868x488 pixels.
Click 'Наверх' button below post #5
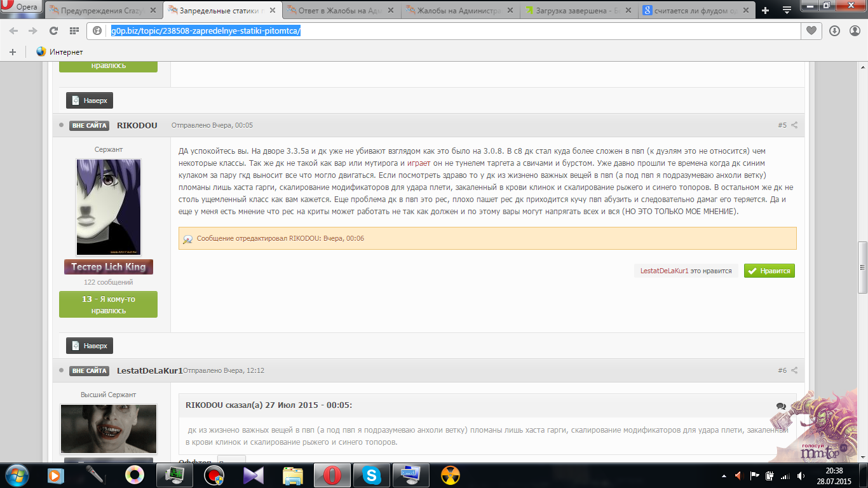pos(90,346)
